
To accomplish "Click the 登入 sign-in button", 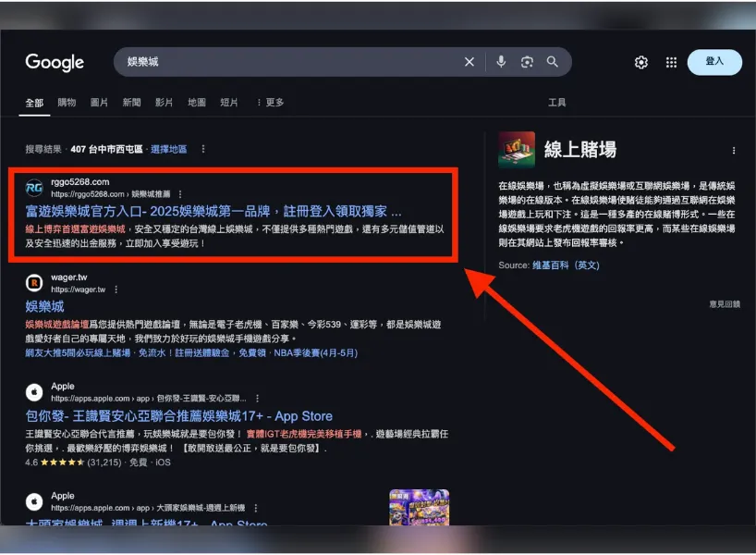I will click(x=714, y=62).
